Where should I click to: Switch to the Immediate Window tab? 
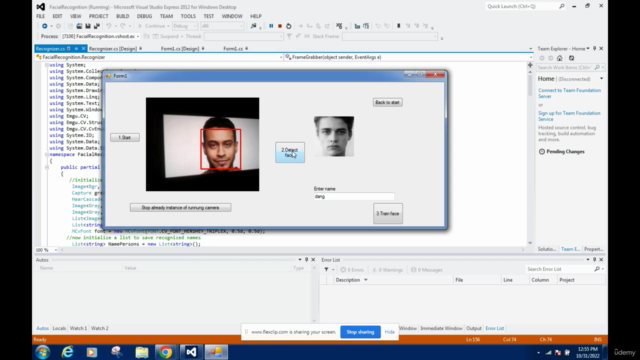click(x=441, y=328)
